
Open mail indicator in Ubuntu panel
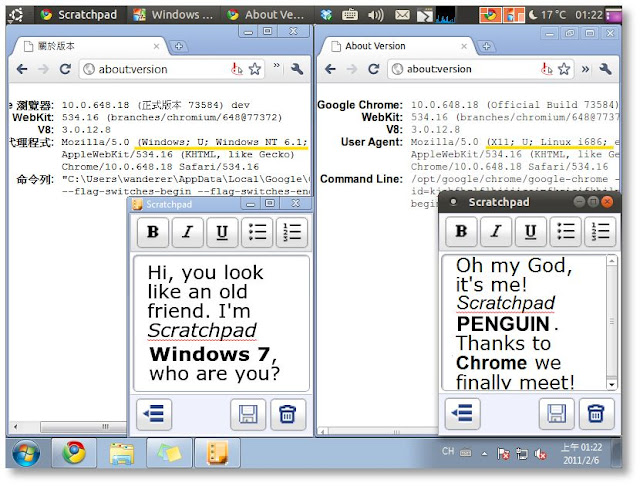pyautogui.click(x=402, y=15)
